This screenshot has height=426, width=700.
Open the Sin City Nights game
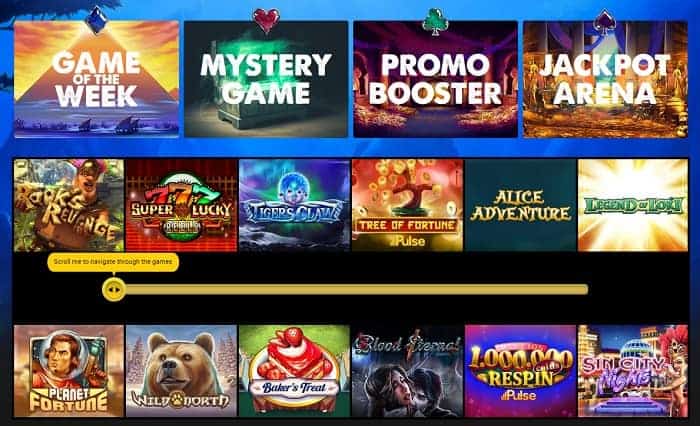coord(633,371)
